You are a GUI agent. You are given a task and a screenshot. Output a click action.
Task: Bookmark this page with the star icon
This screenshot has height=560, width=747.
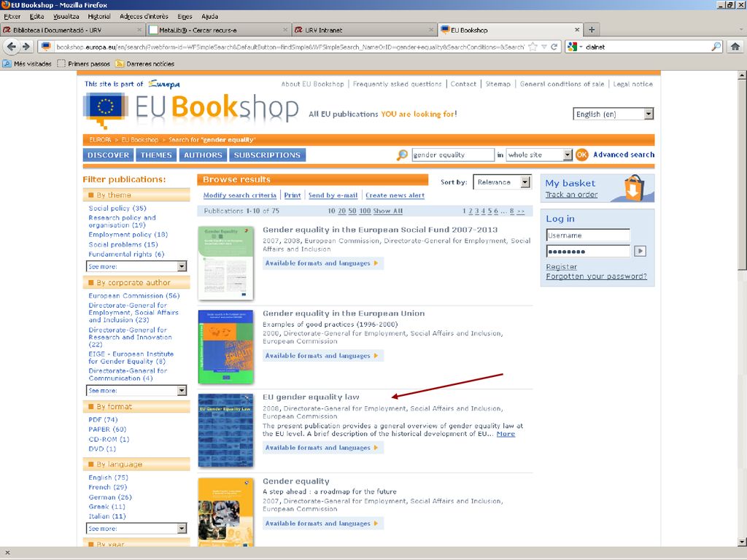pyautogui.click(x=533, y=47)
